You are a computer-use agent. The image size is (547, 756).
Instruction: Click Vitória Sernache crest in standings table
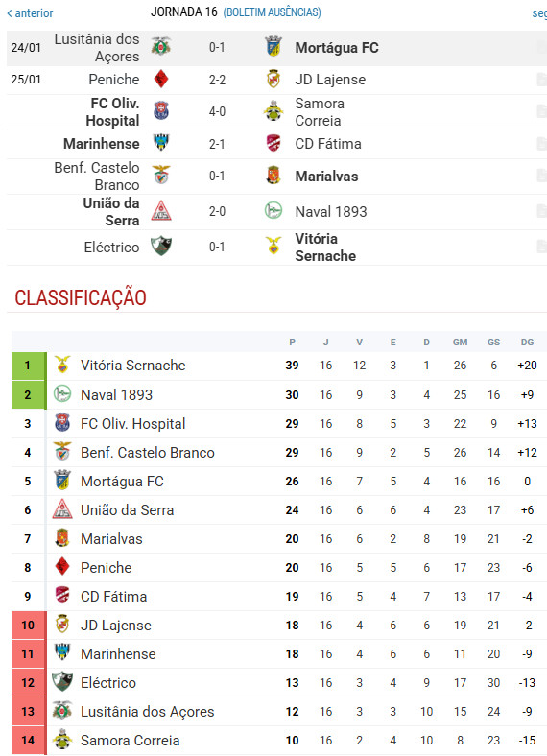[62, 365]
